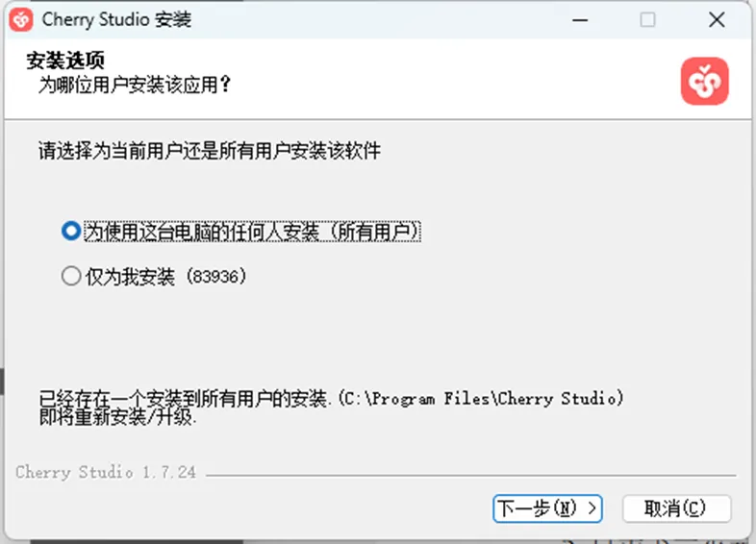This screenshot has height=544, width=756.
Task: Click the arrow chevron on the Next button
Action: [592, 508]
